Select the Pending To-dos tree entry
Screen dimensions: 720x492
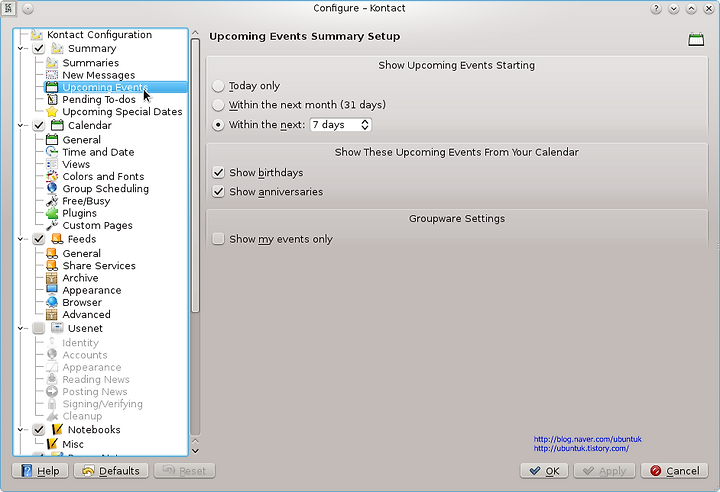click(x=99, y=99)
